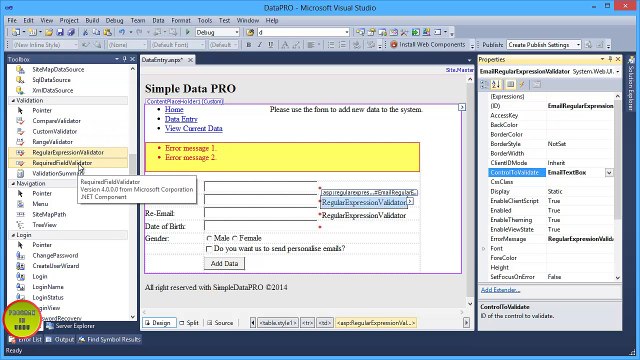Pick the TreeView navigation control
The image size is (640, 360).
tap(44, 225)
